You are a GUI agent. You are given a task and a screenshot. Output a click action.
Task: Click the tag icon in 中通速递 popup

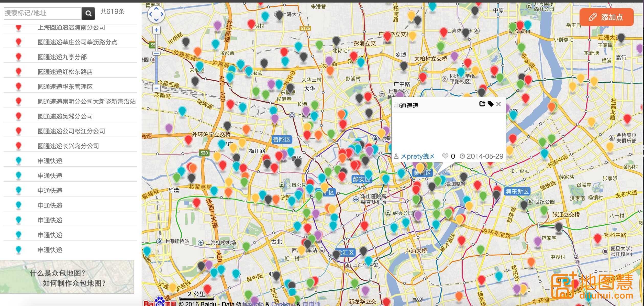(x=490, y=104)
